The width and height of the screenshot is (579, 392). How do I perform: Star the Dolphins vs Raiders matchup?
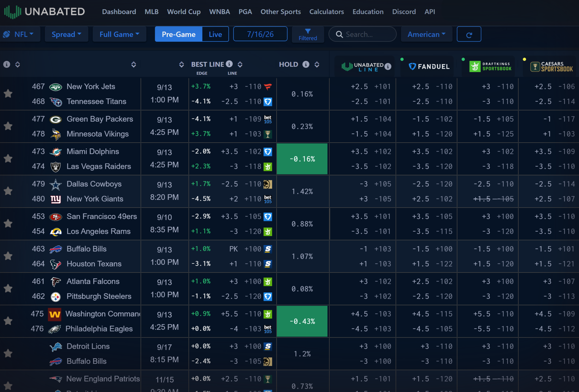[8, 158]
